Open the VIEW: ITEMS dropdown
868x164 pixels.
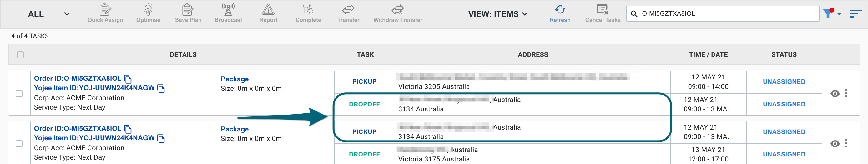click(x=498, y=14)
